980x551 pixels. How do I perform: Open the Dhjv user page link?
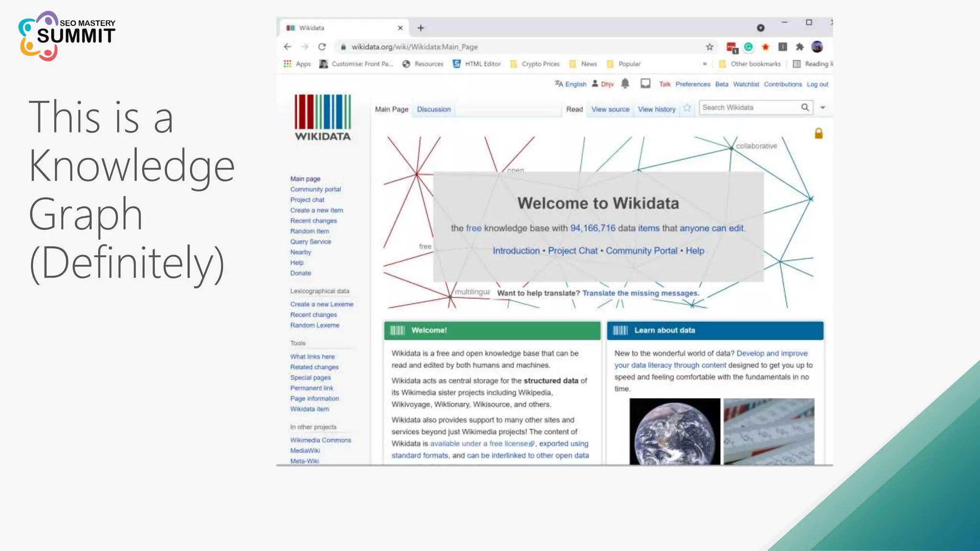[607, 84]
